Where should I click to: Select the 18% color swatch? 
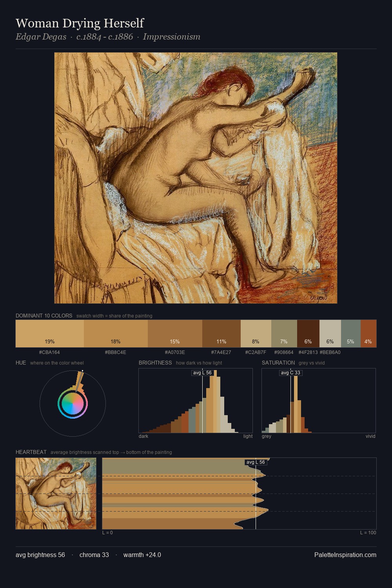[116, 334]
